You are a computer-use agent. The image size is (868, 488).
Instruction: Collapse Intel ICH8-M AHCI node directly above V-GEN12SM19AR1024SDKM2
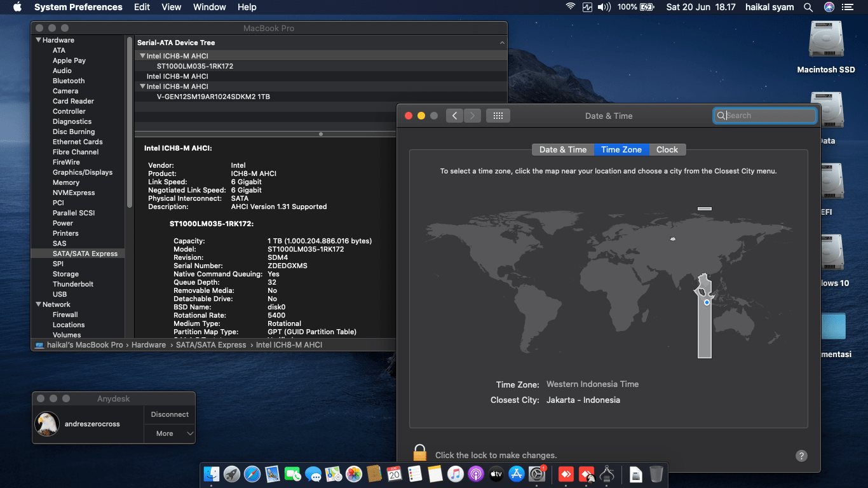tap(142, 86)
